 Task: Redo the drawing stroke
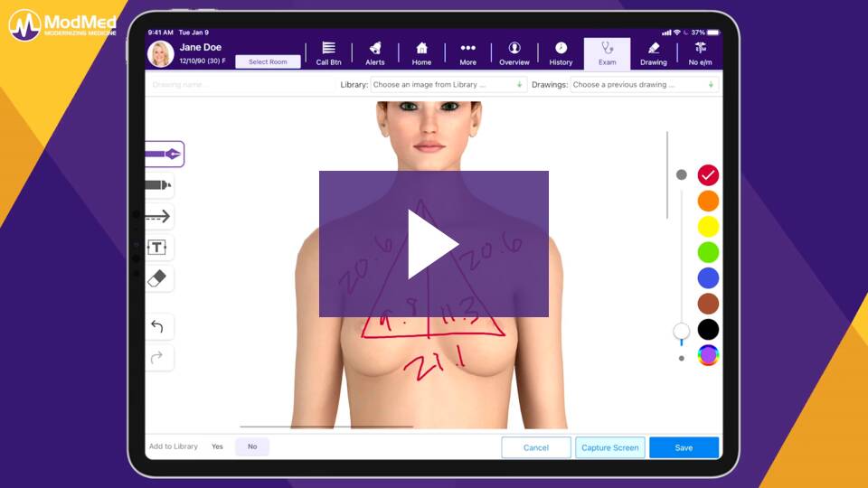[x=159, y=358]
